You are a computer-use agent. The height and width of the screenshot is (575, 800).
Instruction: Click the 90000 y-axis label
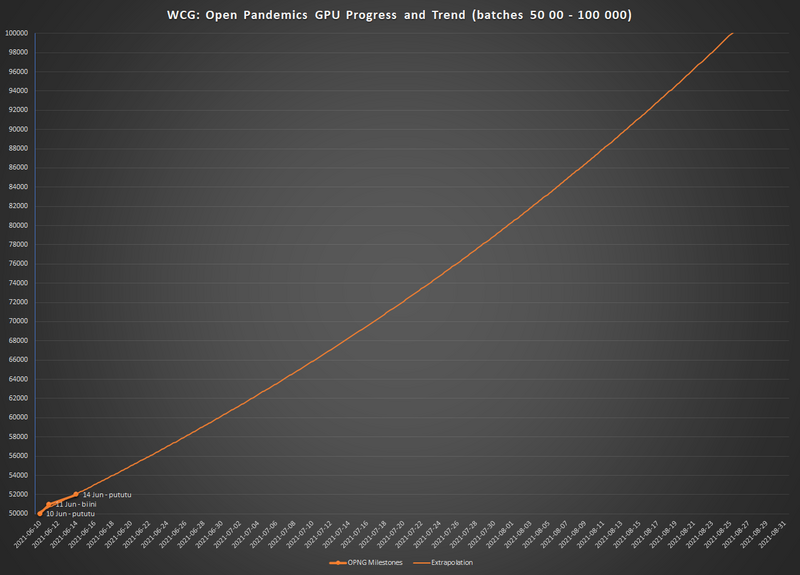(x=18, y=130)
